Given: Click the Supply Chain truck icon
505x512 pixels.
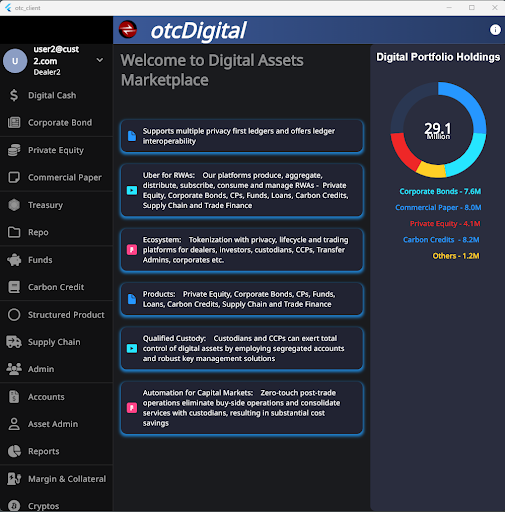Looking at the screenshot, I should tap(14, 342).
